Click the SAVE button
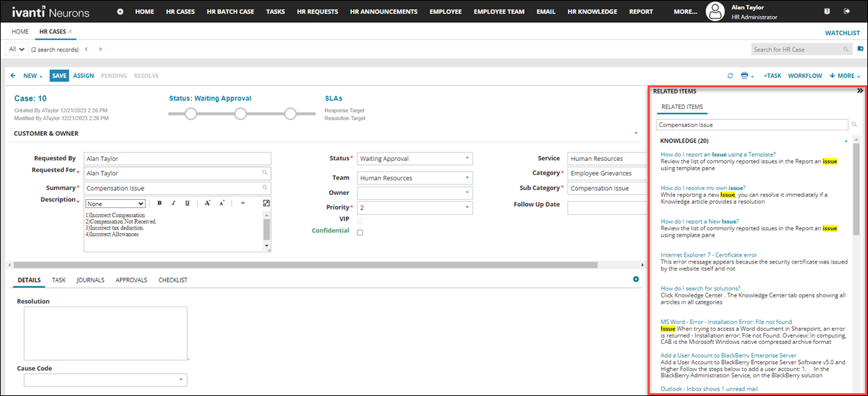Viewport: 868px width, 396px height. tap(59, 76)
